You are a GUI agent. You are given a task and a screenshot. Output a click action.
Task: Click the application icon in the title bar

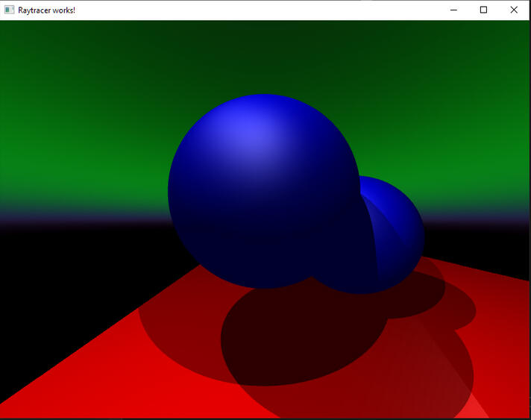9,10
